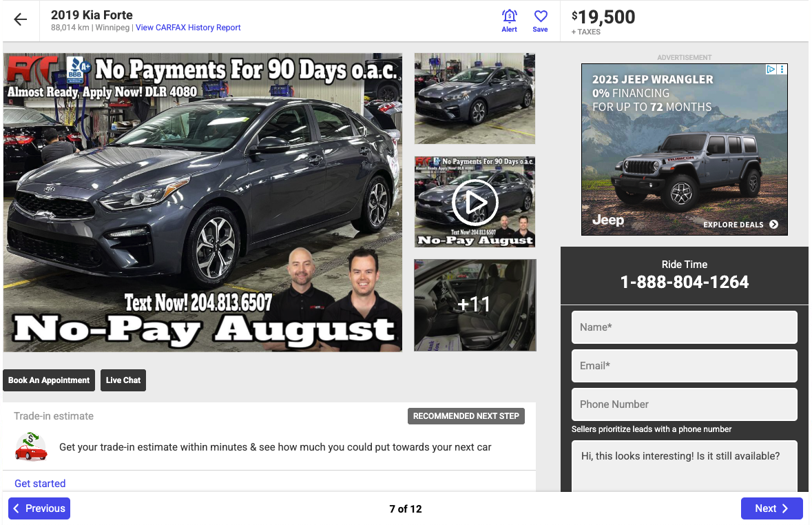Click the Book An Appointment button

(x=49, y=380)
